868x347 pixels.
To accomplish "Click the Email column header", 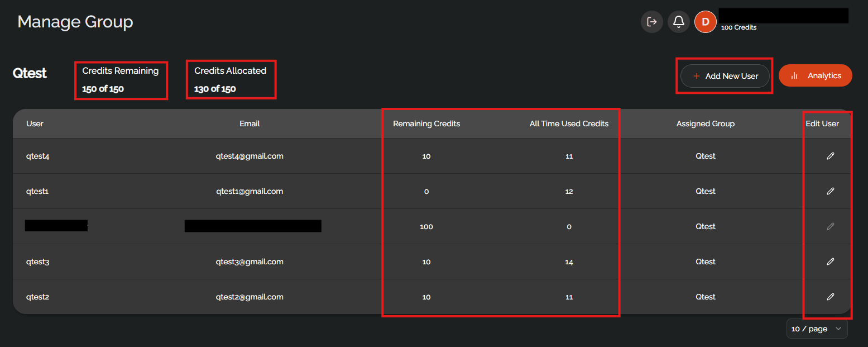I will pos(250,123).
